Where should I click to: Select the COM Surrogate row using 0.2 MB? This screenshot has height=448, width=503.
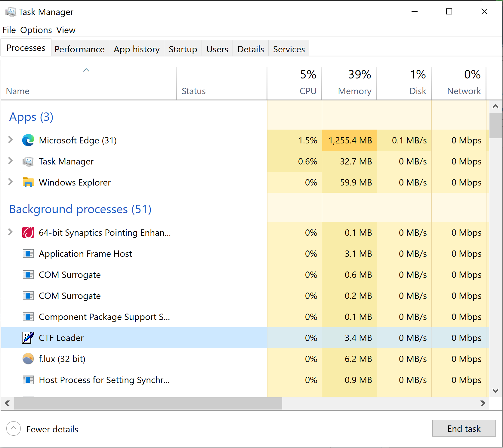click(x=245, y=296)
